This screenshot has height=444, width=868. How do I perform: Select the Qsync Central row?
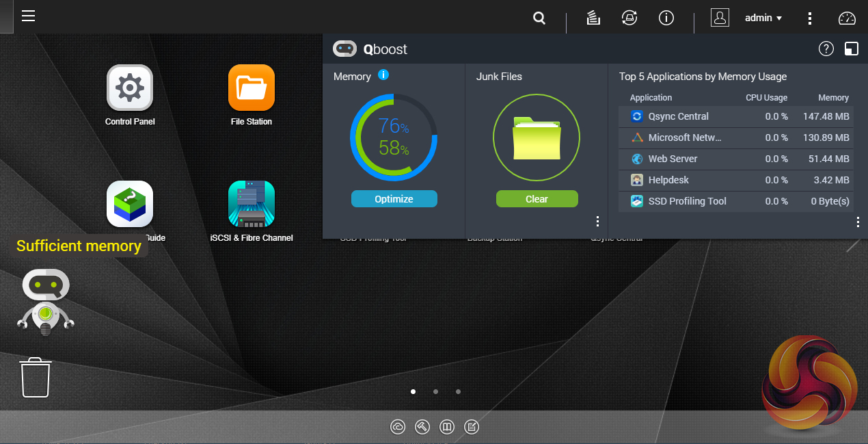(736, 116)
